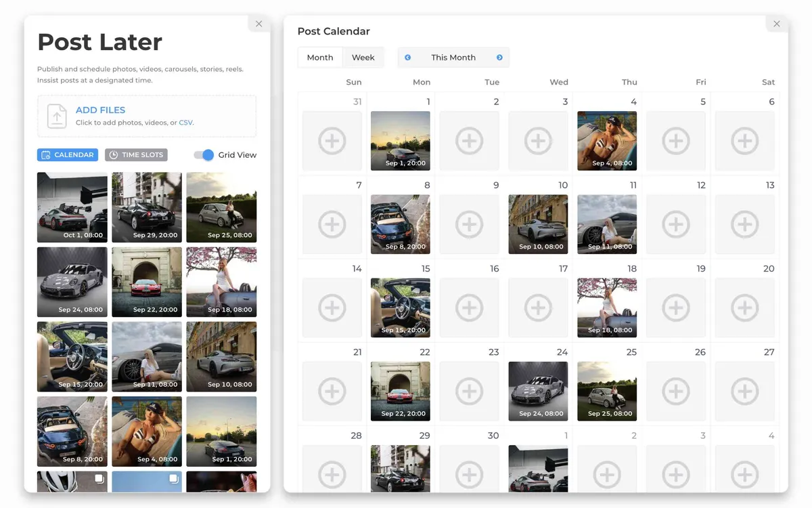812x508 pixels.
Task: Select the calendar post on Thursday 11
Action: click(607, 224)
